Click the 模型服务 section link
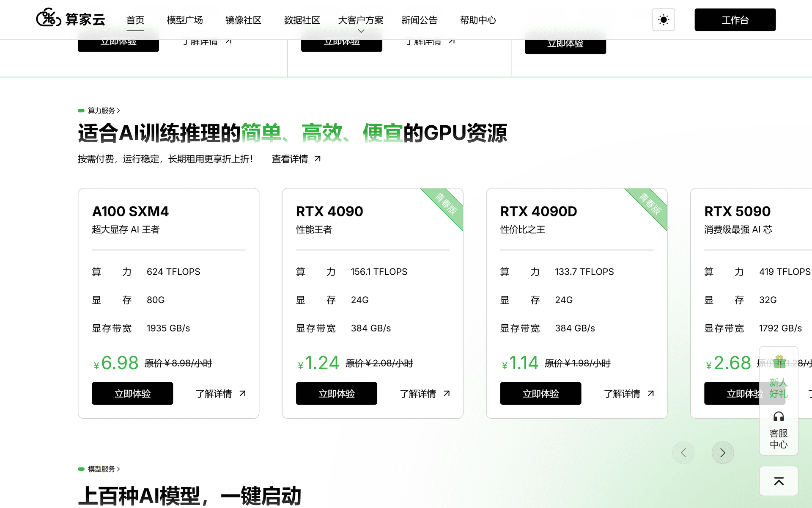Screen dimensions: 812x508 (x=99, y=469)
